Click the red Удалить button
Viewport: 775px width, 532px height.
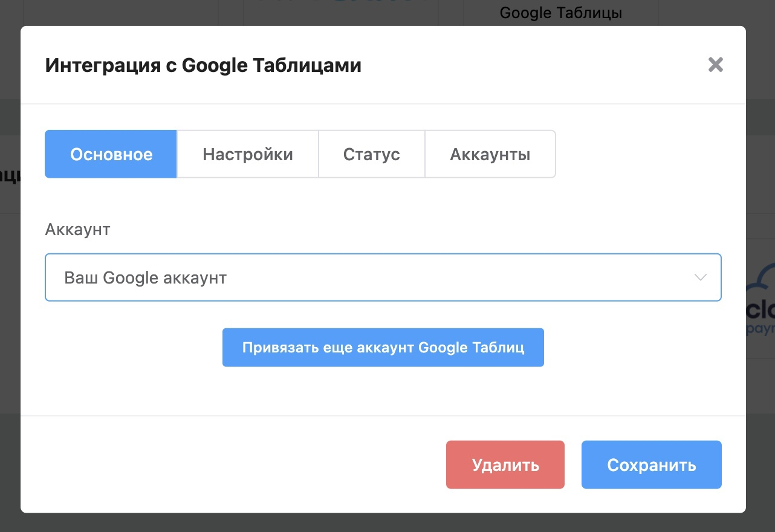pos(505,465)
